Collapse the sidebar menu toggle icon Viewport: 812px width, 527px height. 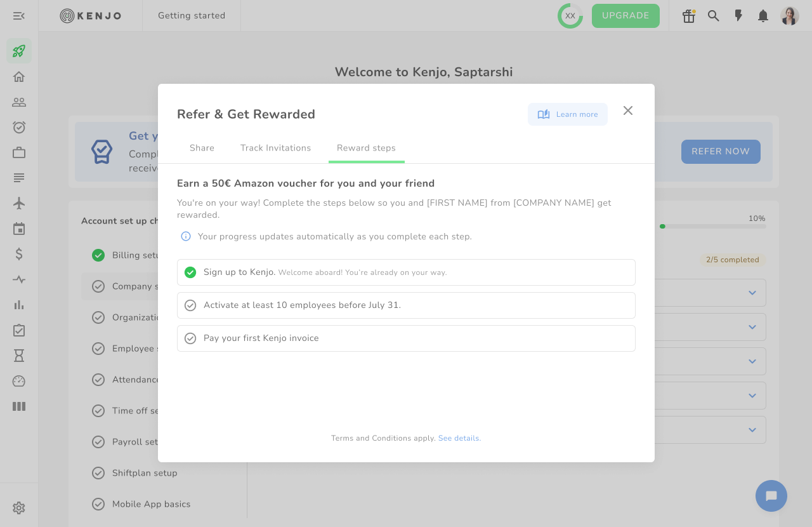[x=19, y=16]
